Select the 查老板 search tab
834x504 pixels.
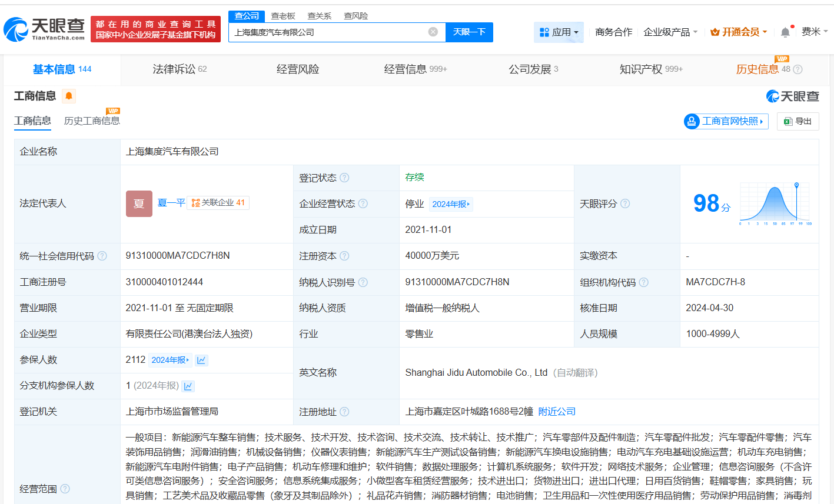coord(283,16)
